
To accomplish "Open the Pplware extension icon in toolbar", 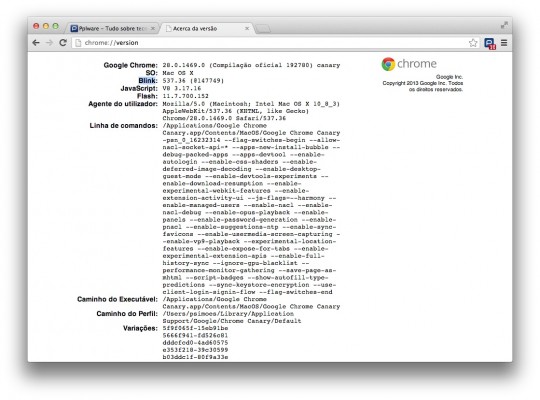I will click(x=489, y=43).
